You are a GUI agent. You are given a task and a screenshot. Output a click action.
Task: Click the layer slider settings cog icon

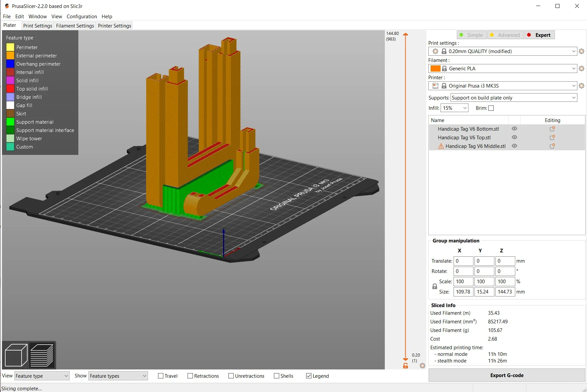point(422,365)
